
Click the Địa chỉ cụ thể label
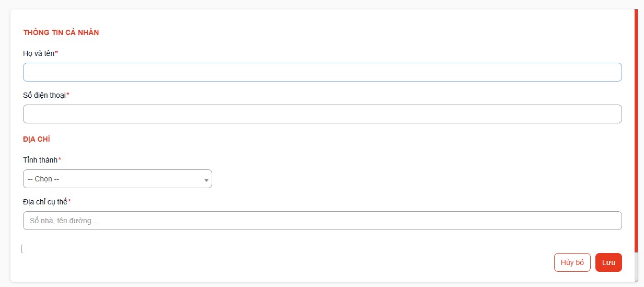click(45, 202)
